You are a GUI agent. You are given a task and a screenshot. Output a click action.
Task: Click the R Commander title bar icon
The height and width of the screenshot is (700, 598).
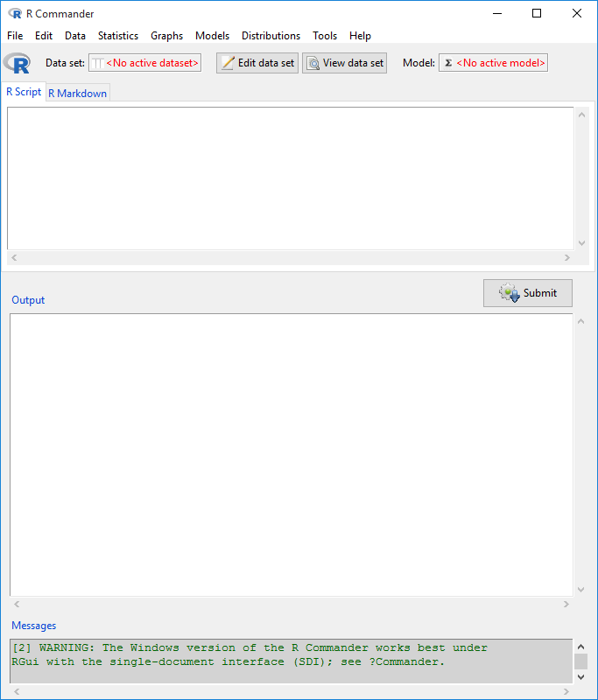coord(14,13)
